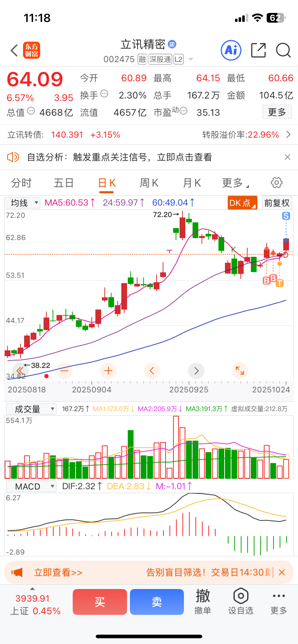Open the search magnifier icon
The height and width of the screenshot is (644, 298).
pyautogui.click(x=283, y=50)
